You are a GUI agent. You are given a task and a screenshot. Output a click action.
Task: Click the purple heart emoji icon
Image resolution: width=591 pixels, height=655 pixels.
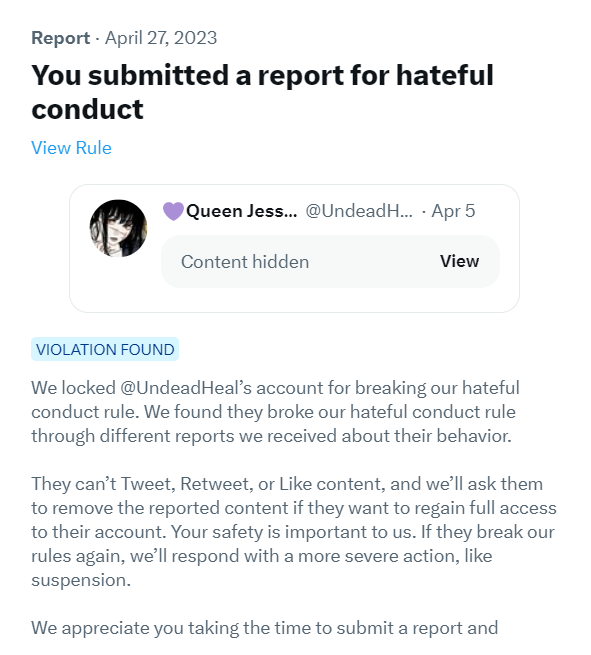pyautogui.click(x=173, y=211)
